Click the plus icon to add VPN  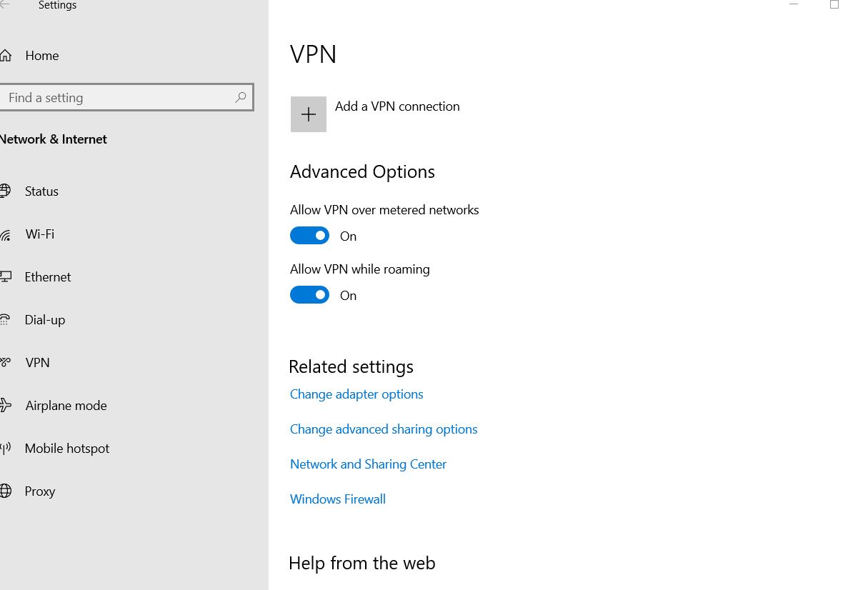pos(309,114)
